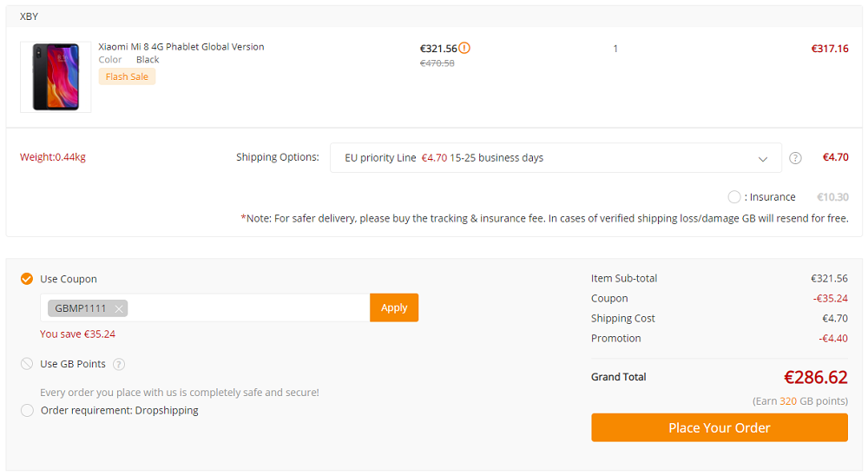Open the shipping options help question mark

pyautogui.click(x=795, y=158)
